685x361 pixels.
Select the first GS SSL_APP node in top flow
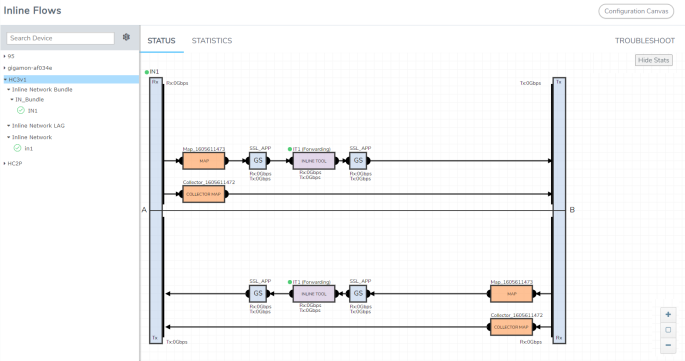pyautogui.click(x=258, y=161)
